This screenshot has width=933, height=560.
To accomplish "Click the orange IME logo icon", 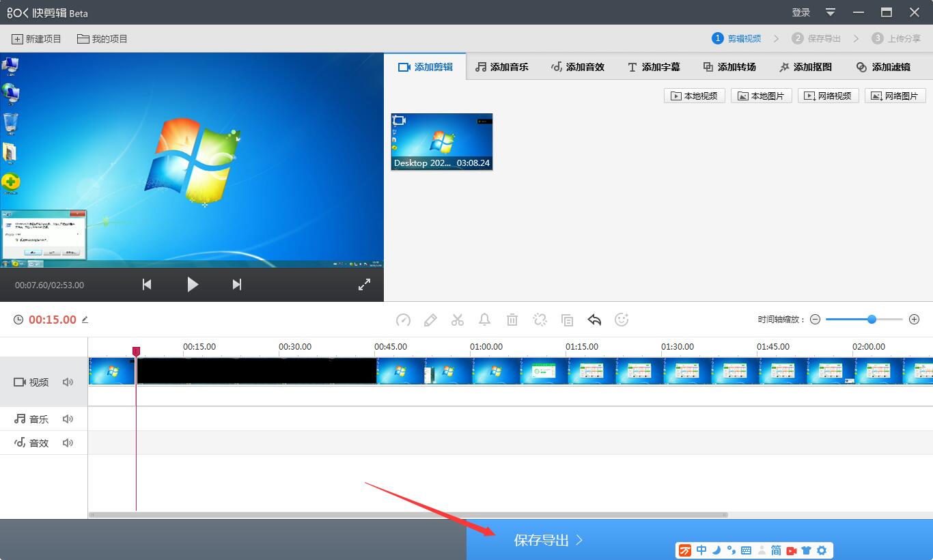I will (685, 550).
